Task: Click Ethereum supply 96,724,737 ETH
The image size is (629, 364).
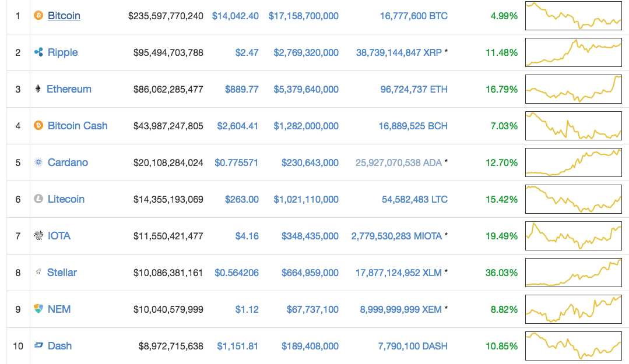Action: 414,89
